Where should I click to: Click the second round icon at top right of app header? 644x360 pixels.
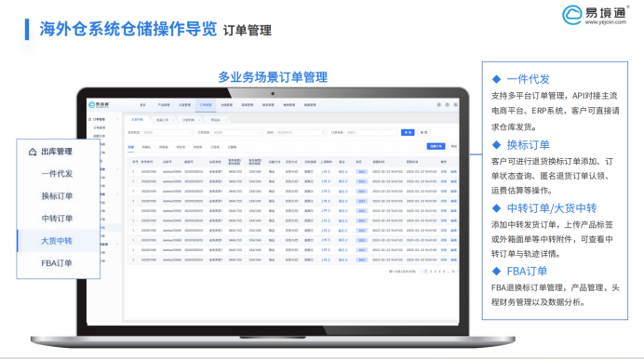pyautogui.click(x=448, y=105)
